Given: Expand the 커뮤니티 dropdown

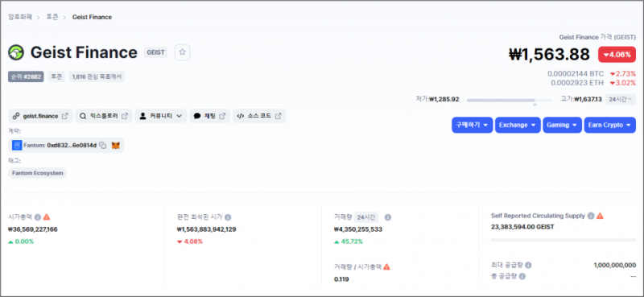Looking at the screenshot, I should tap(161, 116).
